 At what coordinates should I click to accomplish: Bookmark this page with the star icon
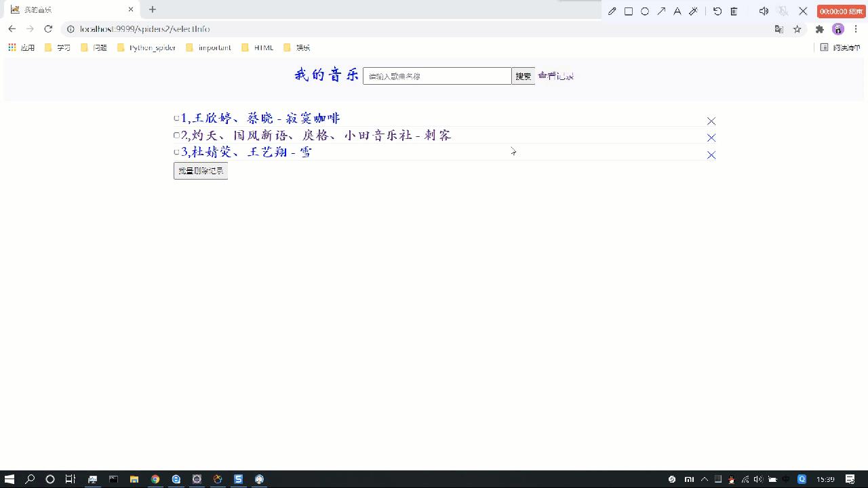coord(797,29)
